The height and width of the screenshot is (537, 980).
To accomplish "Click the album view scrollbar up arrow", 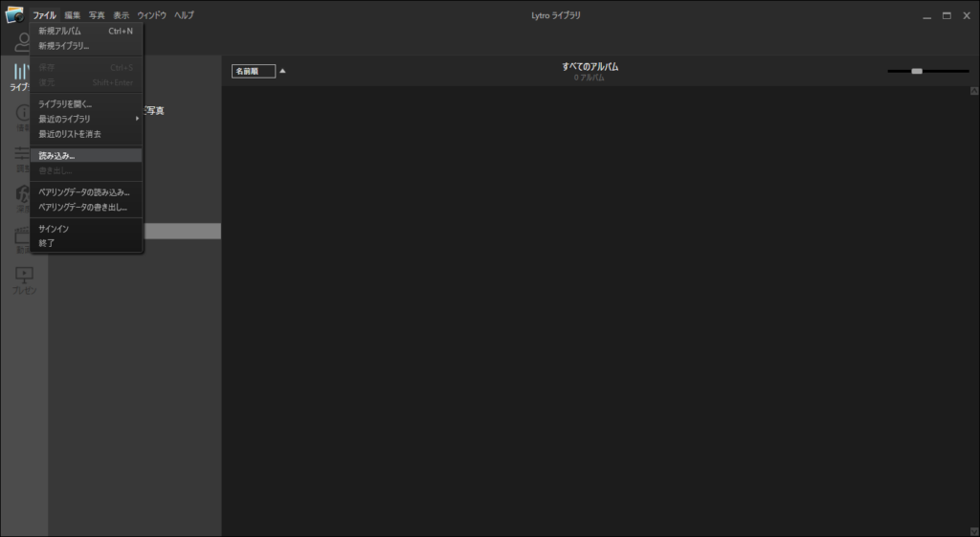I will 974,91.
